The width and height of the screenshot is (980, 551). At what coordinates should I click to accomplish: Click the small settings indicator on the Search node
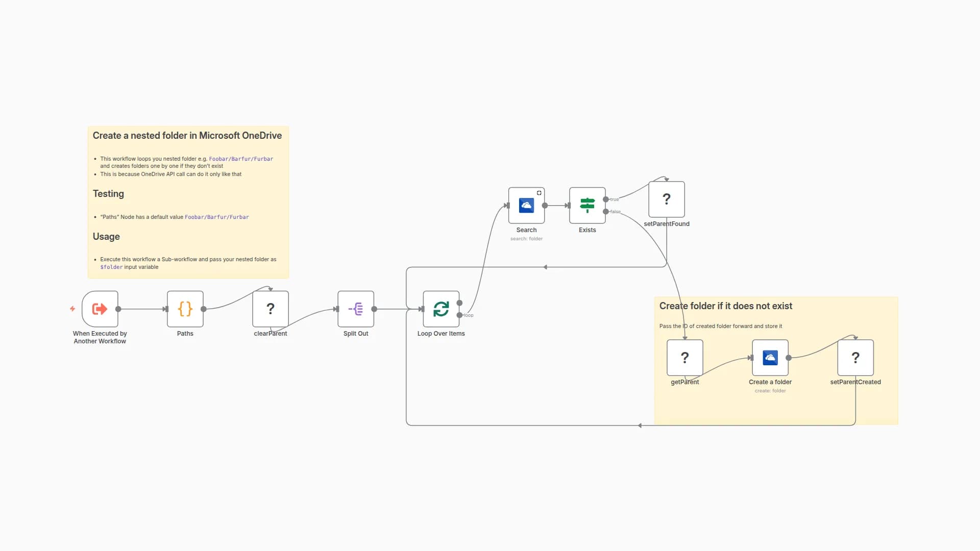tap(539, 193)
